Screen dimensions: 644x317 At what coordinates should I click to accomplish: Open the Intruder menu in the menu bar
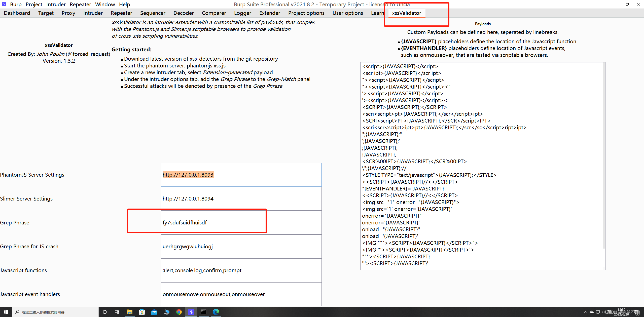[56, 4]
